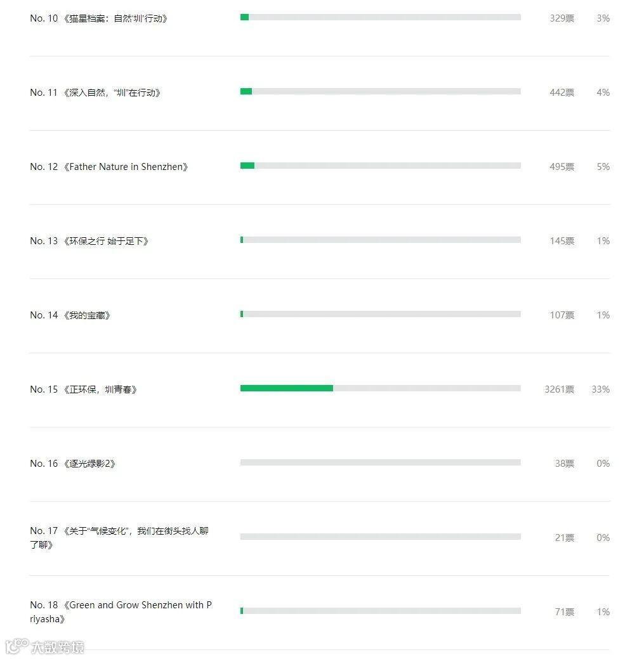Select entry No. 11 《深入自然，'圳'在行动》
Screen dimensions: 644x659
tap(96, 93)
